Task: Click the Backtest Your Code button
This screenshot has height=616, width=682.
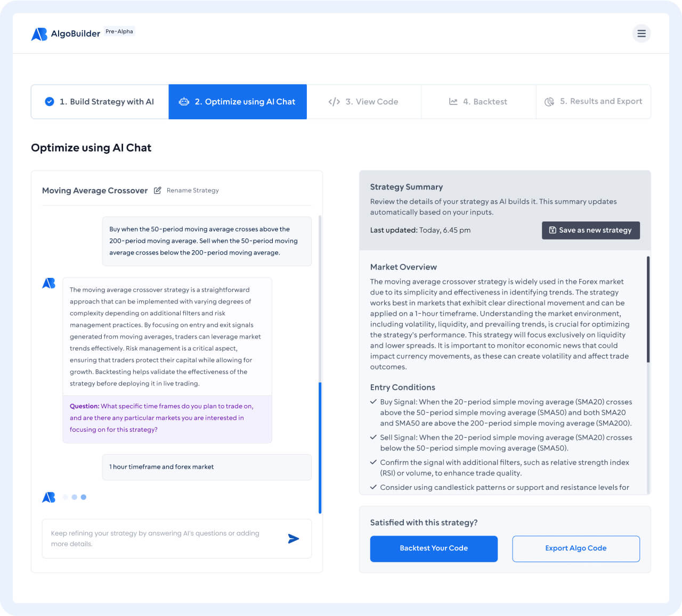Action: [433, 548]
